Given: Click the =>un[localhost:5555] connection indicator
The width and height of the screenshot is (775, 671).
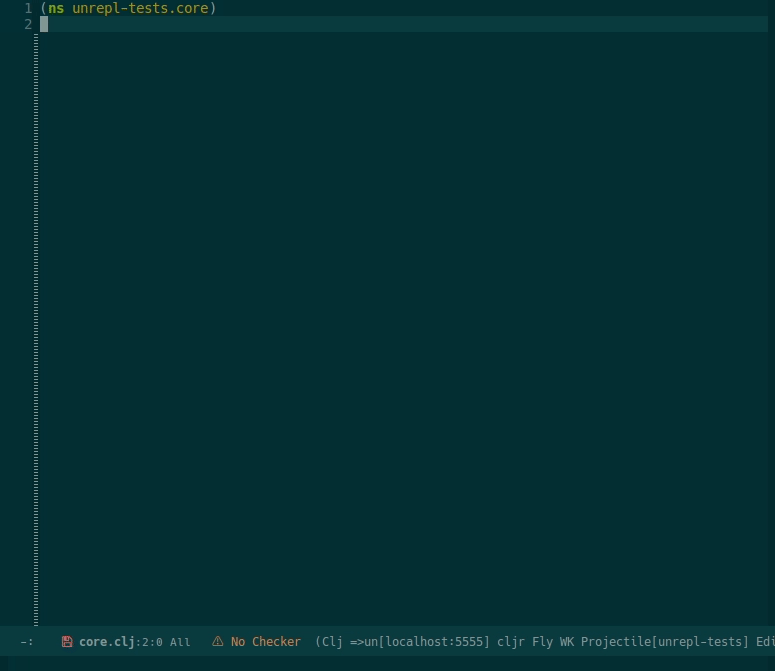Looking at the screenshot, I should pos(420,641).
